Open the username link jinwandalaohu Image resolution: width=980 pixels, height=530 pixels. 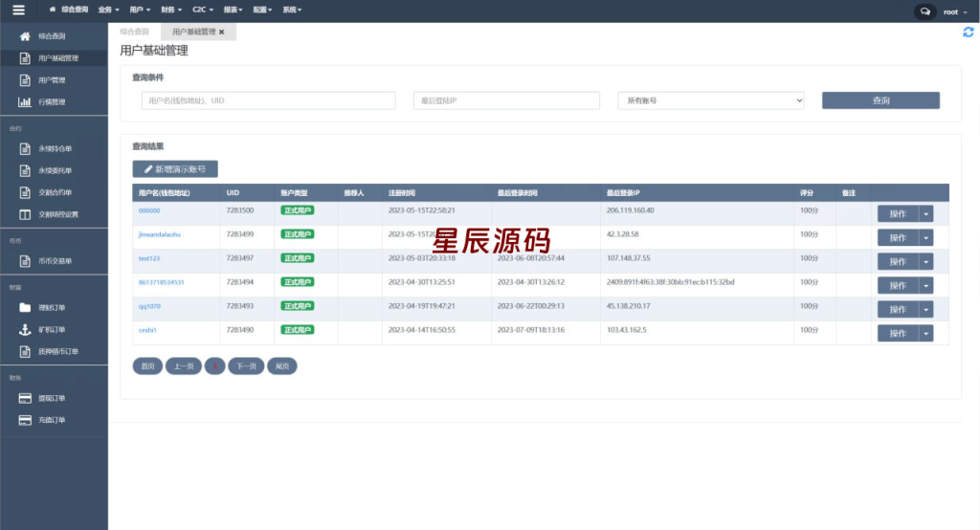click(160, 234)
